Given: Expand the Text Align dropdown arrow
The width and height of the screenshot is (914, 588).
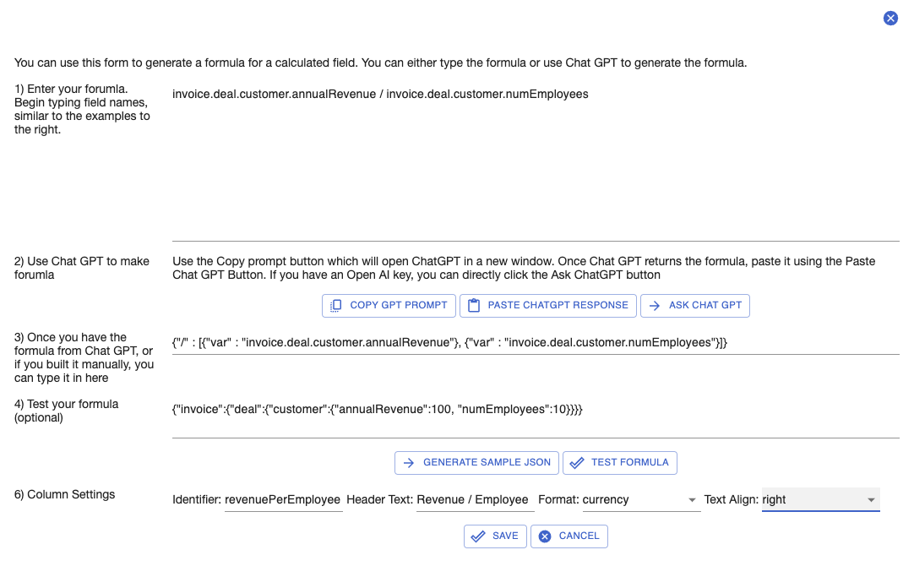Looking at the screenshot, I should click(x=871, y=500).
